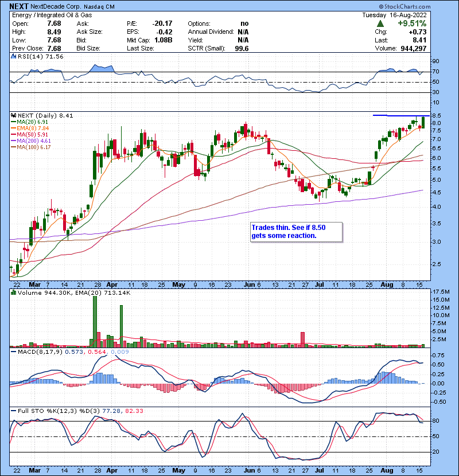This screenshot has width=459, height=476.
Task: Click the NEXT ticker symbol in header
Action: coord(19,6)
